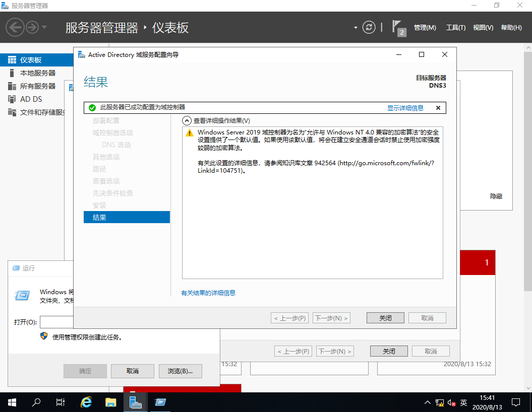Click the admin shield icon in Run dialog
This screenshot has width=532, height=412.
[x=44, y=336]
